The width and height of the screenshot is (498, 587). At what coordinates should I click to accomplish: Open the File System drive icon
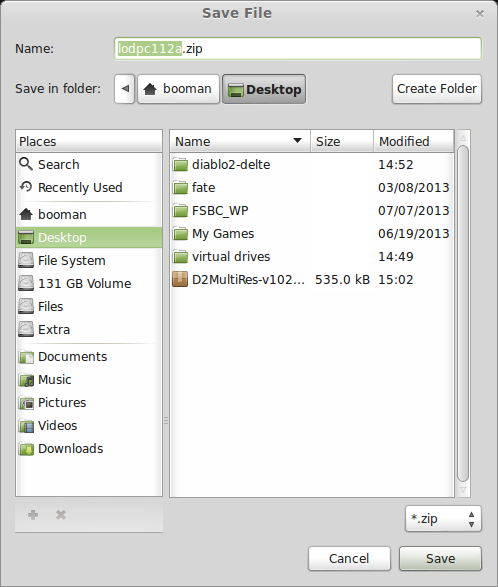point(26,260)
